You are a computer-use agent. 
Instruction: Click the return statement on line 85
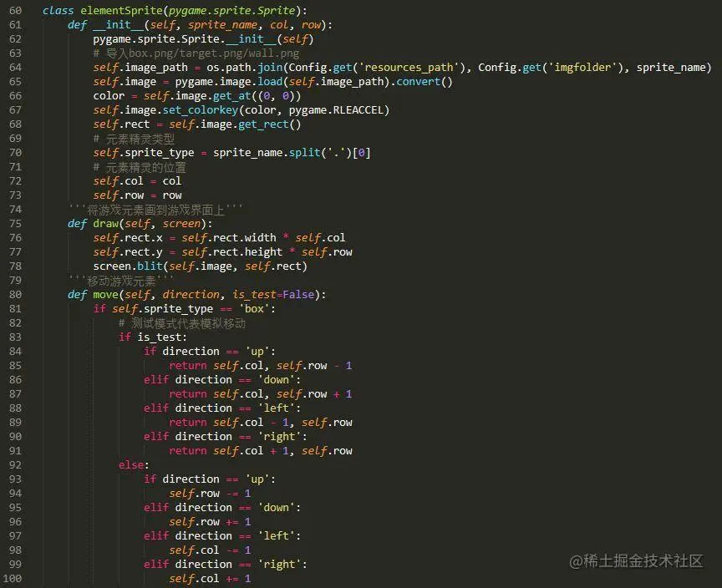click(260, 366)
